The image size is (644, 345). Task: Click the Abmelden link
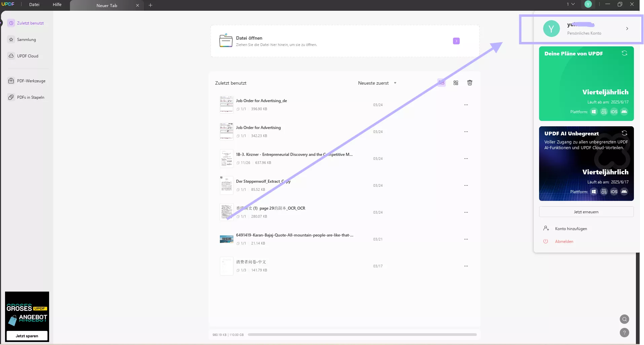click(564, 242)
